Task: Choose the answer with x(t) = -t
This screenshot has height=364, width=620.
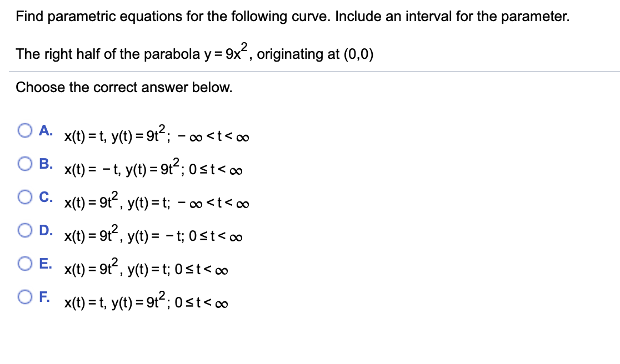Action: point(25,163)
